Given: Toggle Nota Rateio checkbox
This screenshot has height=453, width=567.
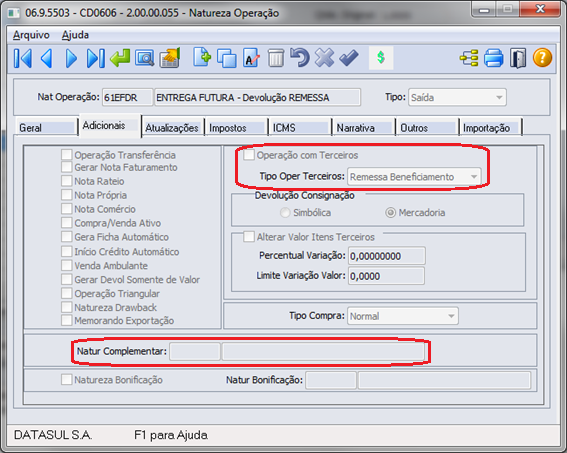Looking at the screenshot, I should (x=67, y=181).
